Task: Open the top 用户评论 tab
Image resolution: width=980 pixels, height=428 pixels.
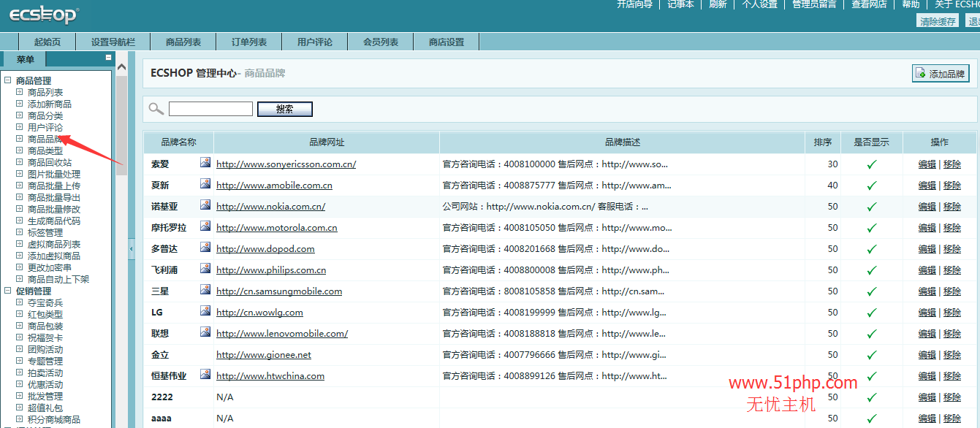Action: coord(315,42)
